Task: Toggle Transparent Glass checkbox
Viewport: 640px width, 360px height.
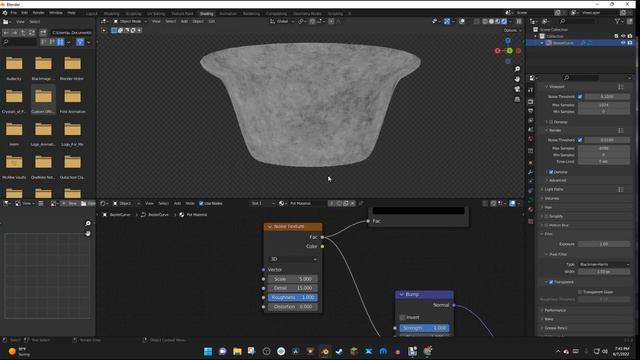Action: point(580,292)
